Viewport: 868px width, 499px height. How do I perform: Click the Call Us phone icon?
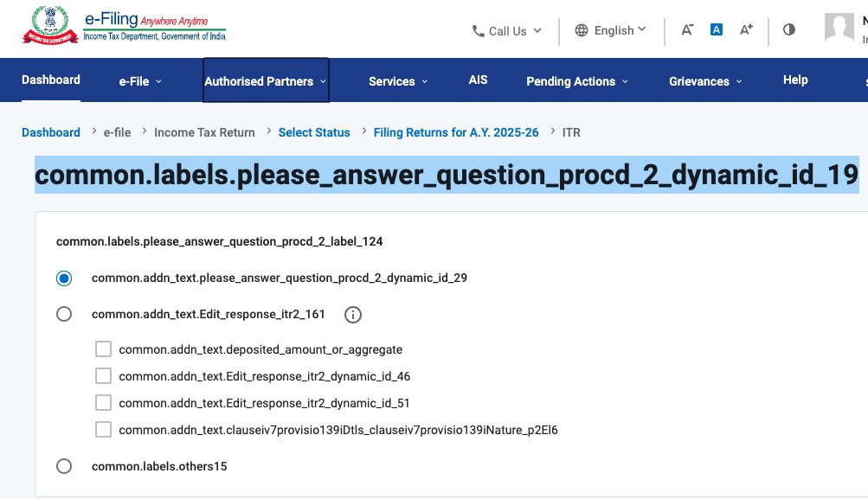click(477, 31)
